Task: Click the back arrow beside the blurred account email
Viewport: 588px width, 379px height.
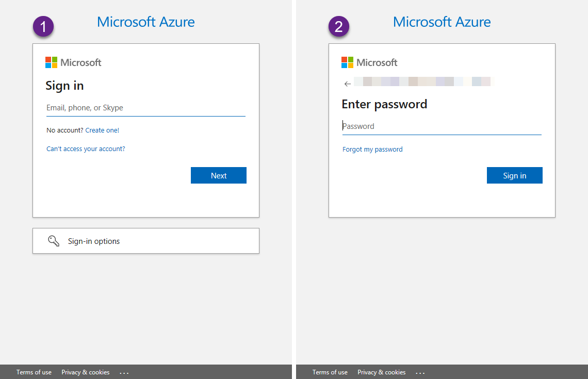Action: [348, 84]
